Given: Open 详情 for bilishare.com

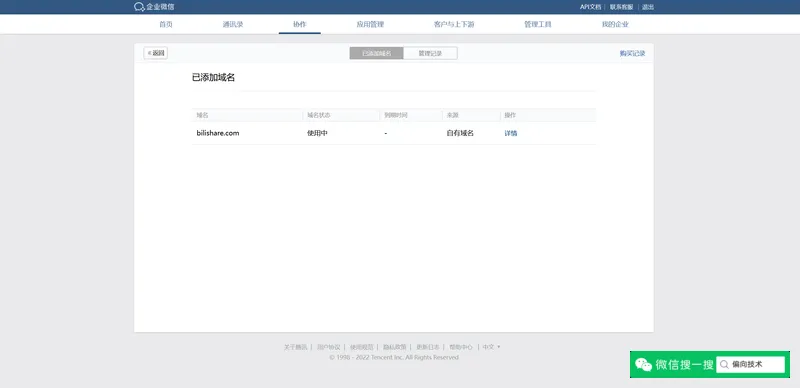Looking at the screenshot, I should 511,133.
